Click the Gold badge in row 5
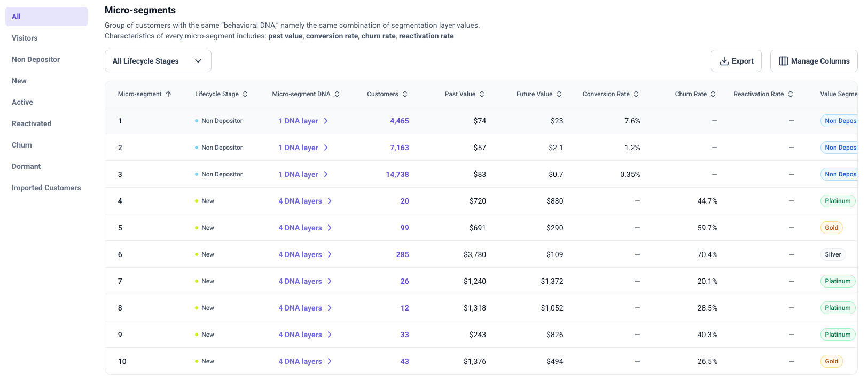The image size is (868, 388). click(x=832, y=228)
